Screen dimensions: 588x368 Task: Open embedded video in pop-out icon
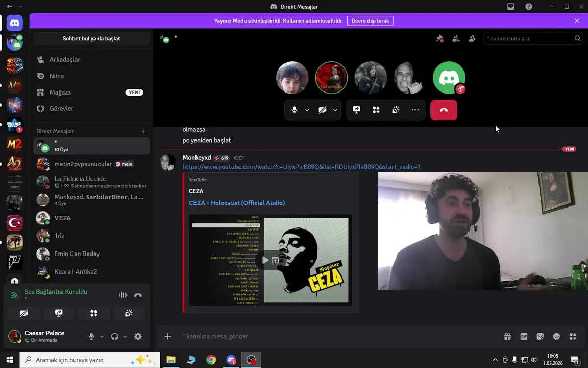tap(275, 260)
